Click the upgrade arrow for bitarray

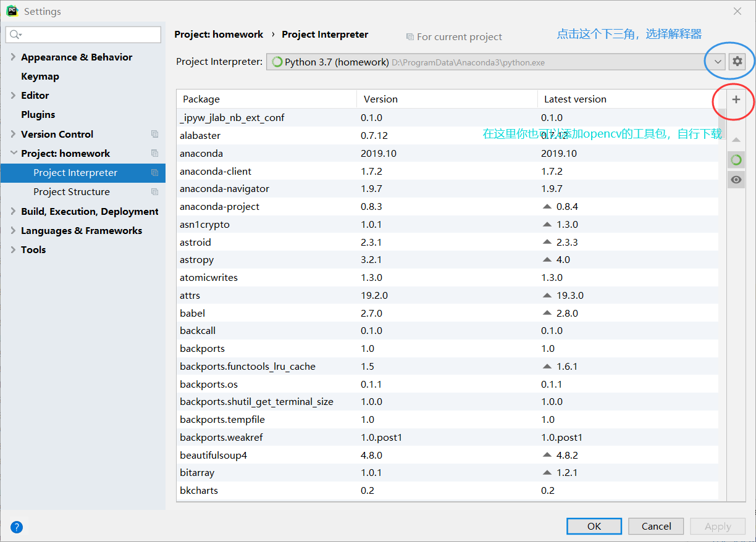(547, 473)
